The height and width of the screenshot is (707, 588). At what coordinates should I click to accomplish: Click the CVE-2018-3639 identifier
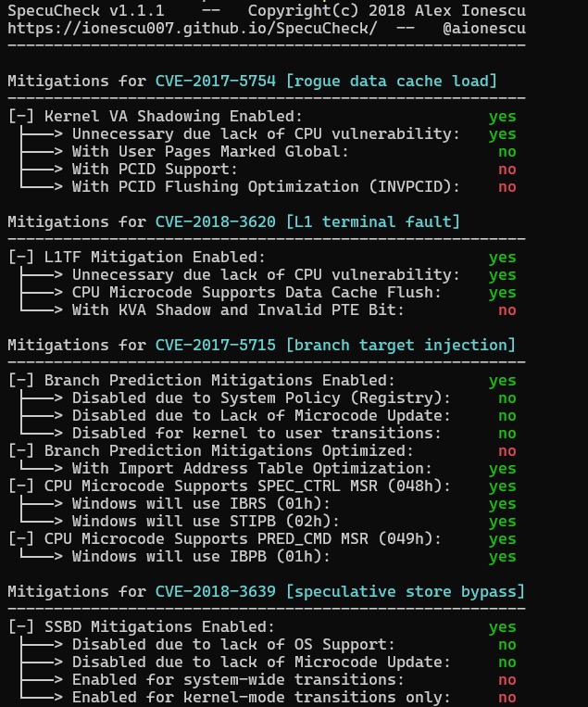(215, 592)
